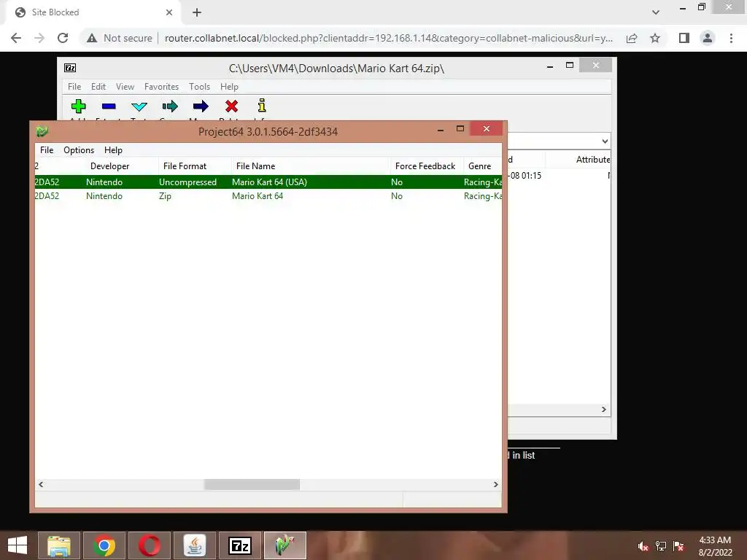Minimize the 7-Zip window
Screen dimensions: 747x560
tap(550, 66)
